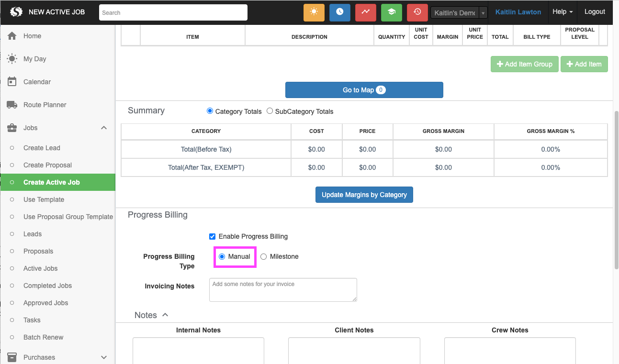Click the Calendar icon in sidebar

click(x=12, y=82)
